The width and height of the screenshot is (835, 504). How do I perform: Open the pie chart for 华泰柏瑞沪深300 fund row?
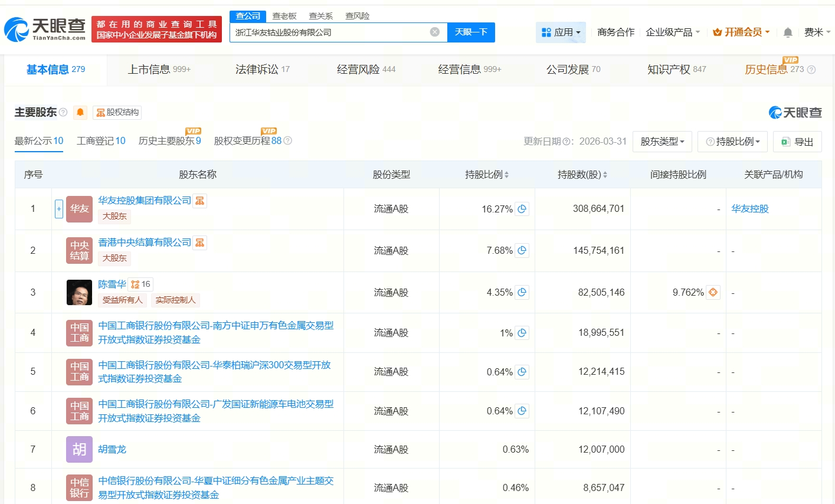click(522, 372)
